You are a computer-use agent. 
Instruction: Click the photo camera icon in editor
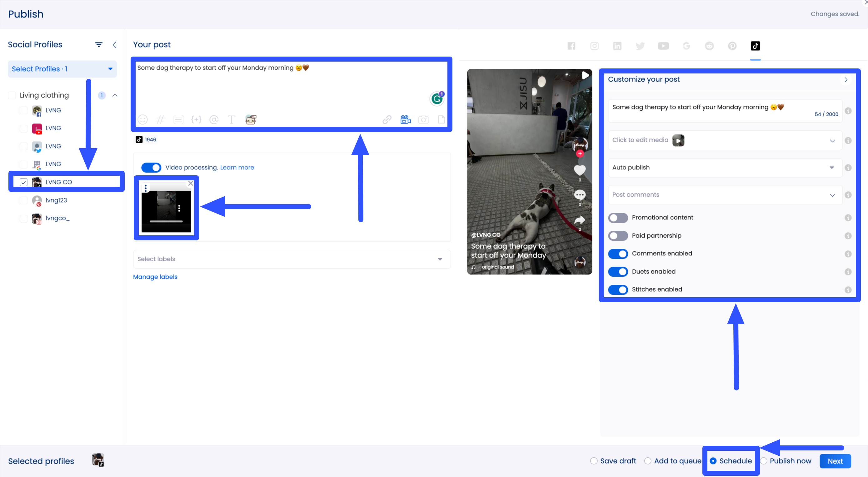[x=423, y=119]
